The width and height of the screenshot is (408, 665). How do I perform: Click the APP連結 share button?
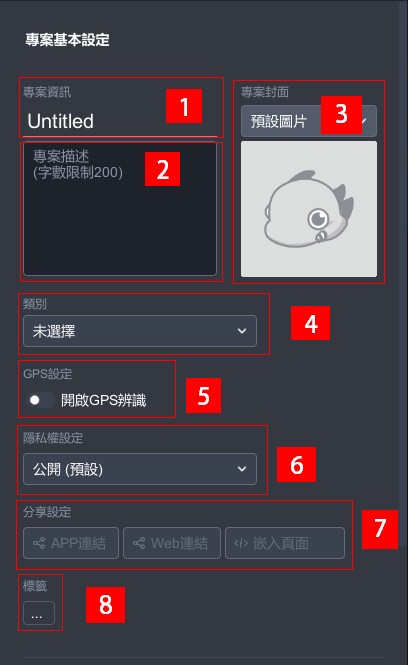pos(71,543)
